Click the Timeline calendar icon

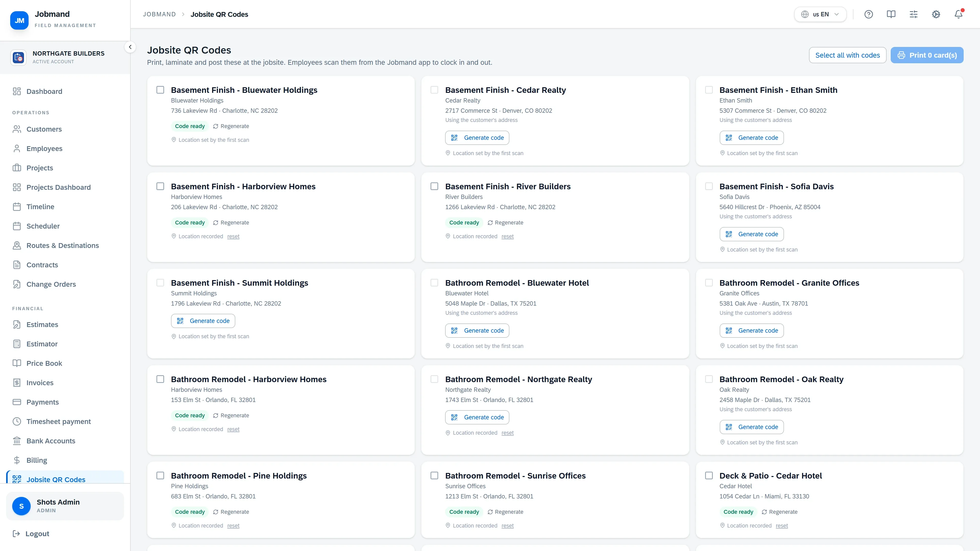click(x=17, y=207)
